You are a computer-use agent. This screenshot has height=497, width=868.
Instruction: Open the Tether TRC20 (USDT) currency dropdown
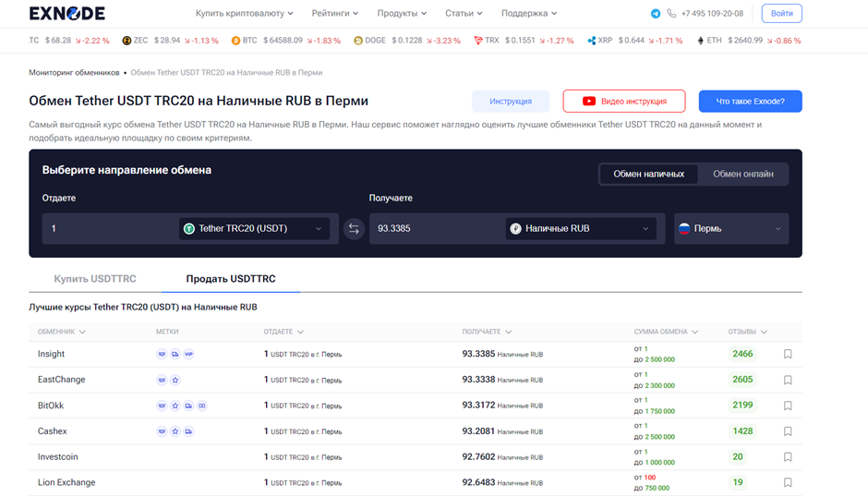(x=254, y=229)
